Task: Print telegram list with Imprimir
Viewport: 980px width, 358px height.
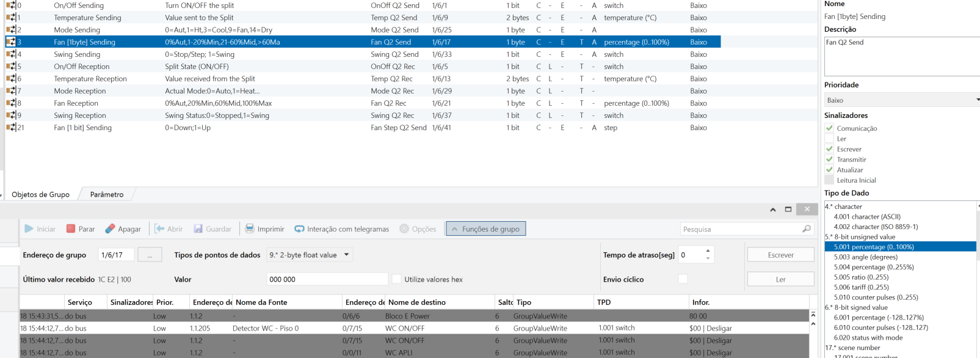Action: point(264,229)
